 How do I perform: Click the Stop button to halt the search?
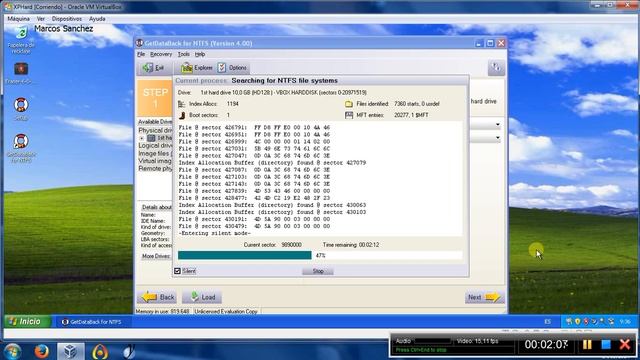point(318,271)
